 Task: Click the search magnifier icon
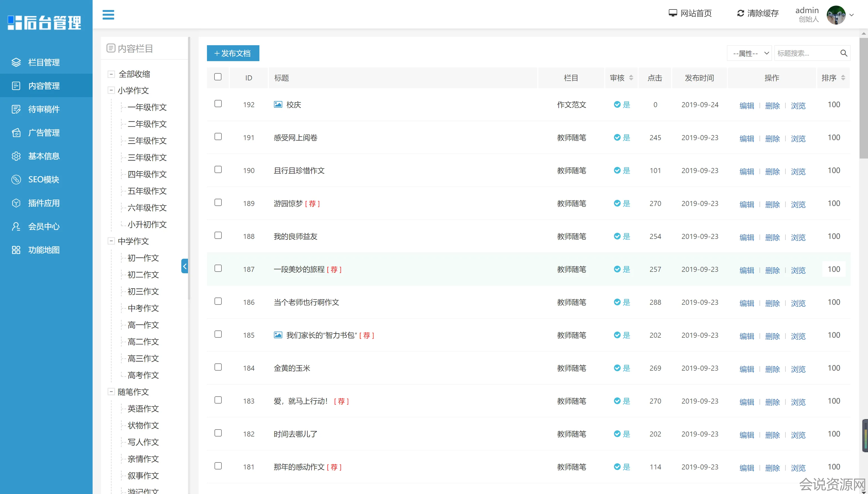point(843,53)
